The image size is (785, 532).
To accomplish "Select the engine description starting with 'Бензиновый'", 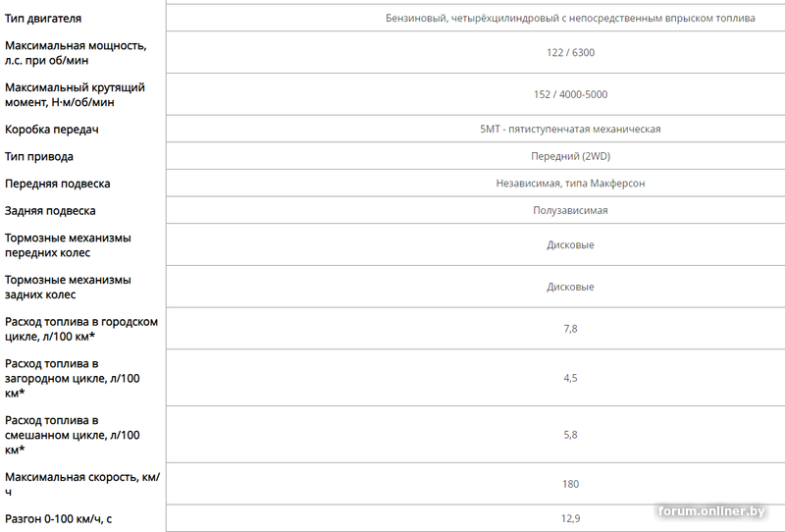I will [x=570, y=19].
